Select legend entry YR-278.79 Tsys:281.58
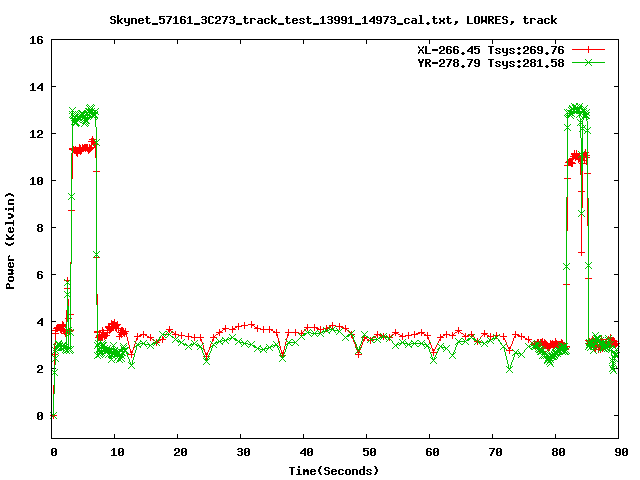The image size is (640, 480). coord(490,63)
